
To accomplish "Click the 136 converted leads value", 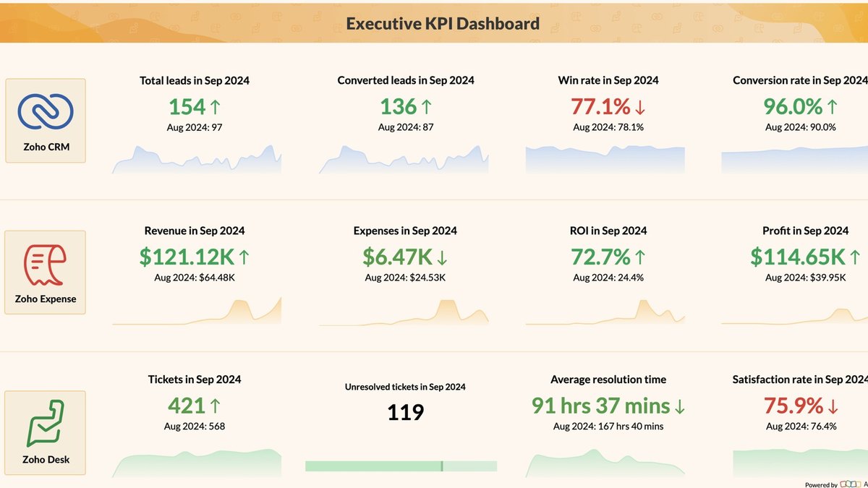I will point(399,107).
